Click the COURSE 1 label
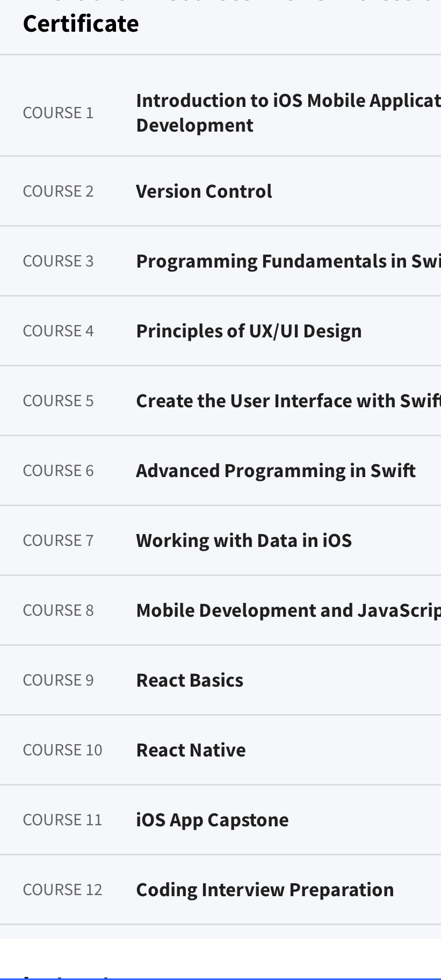Image resolution: width=441 pixels, height=980 pixels. [58, 113]
